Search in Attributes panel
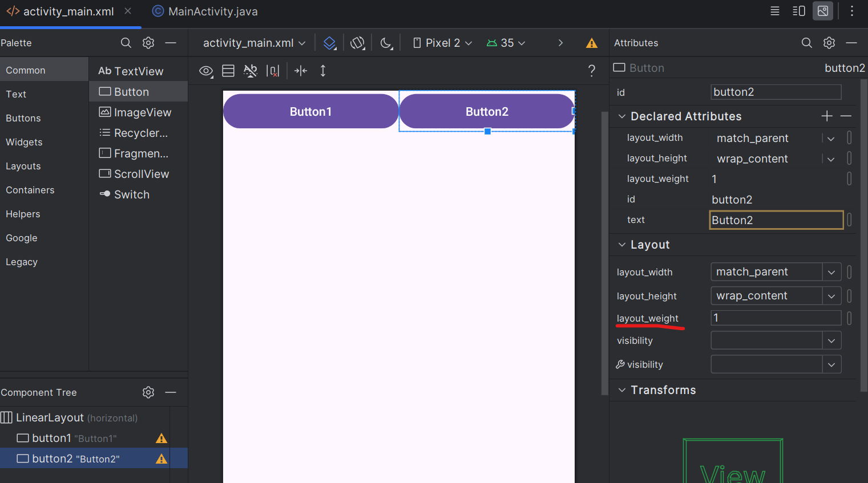The image size is (868, 483). (807, 43)
